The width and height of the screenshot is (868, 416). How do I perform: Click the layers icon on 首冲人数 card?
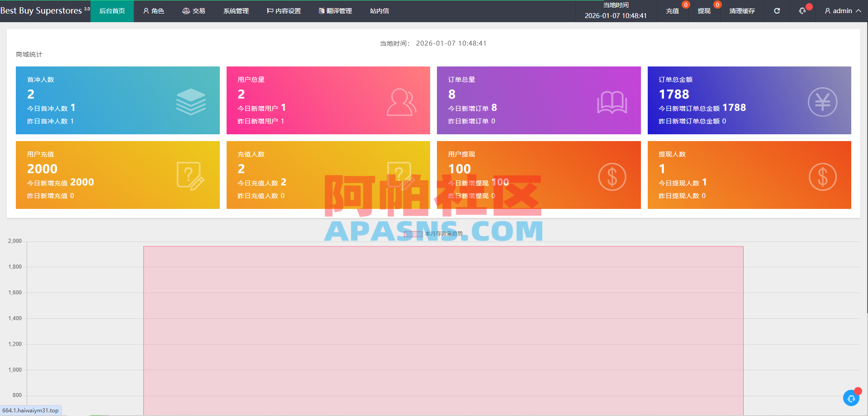[x=191, y=102]
